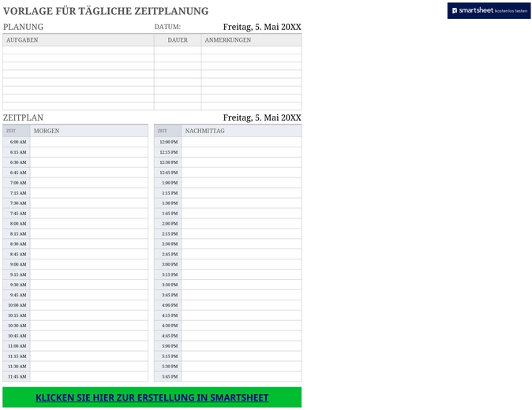Viewport: 532px width, 410px height.
Task: Click the MORGEN column header
Action: point(89,131)
